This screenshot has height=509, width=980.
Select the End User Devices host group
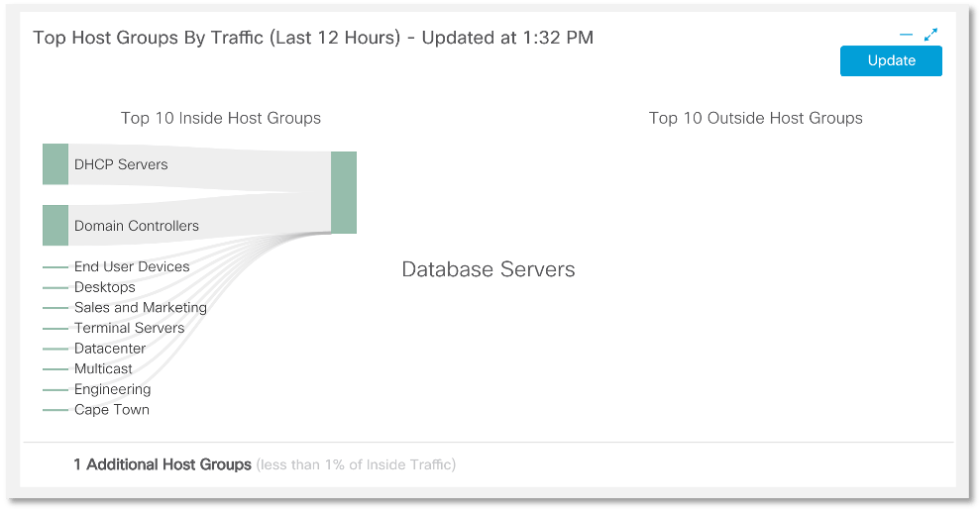[x=131, y=266]
